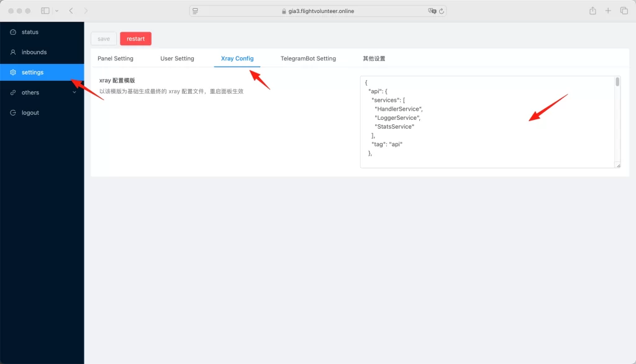Click the status gauge icon
Screen dimensions: 636x364
13,32
